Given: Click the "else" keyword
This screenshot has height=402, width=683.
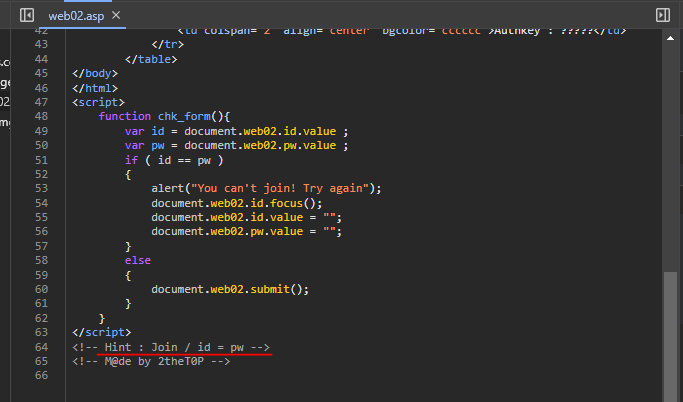Looking at the screenshot, I should (138, 260).
